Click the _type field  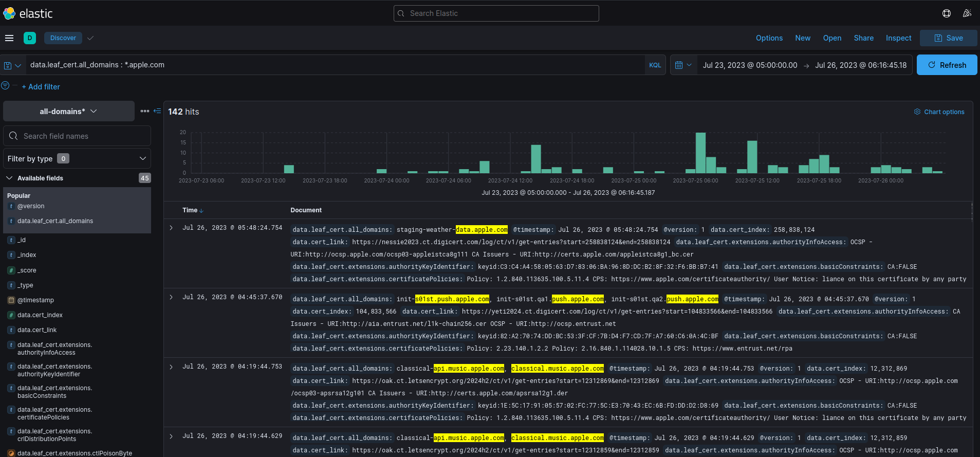click(x=25, y=285)
